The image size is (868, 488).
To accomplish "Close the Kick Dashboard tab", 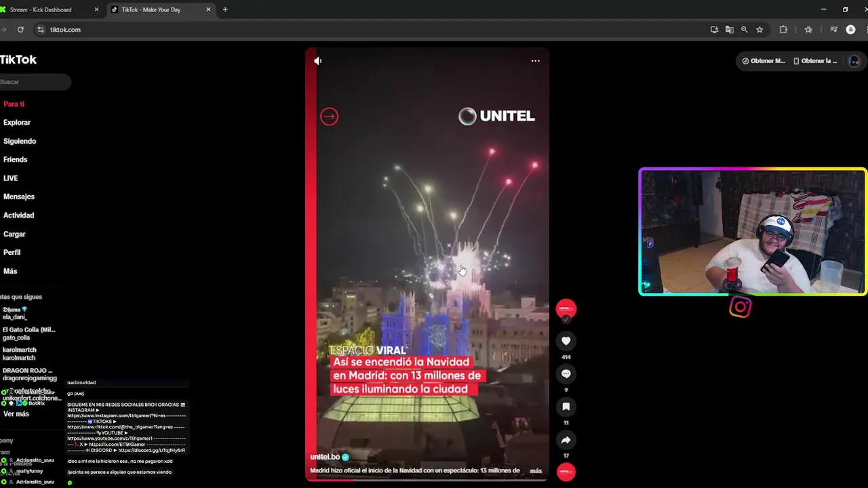I will 96,9.
